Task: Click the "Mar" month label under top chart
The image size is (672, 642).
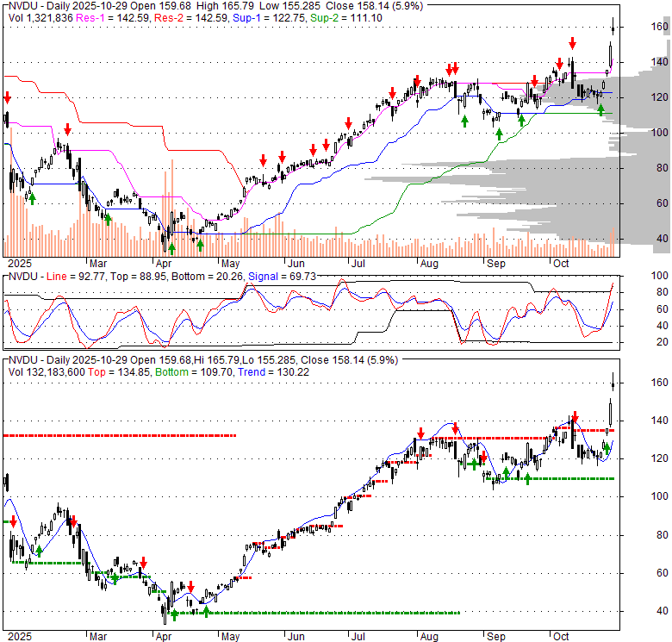Action: [98, 264]
